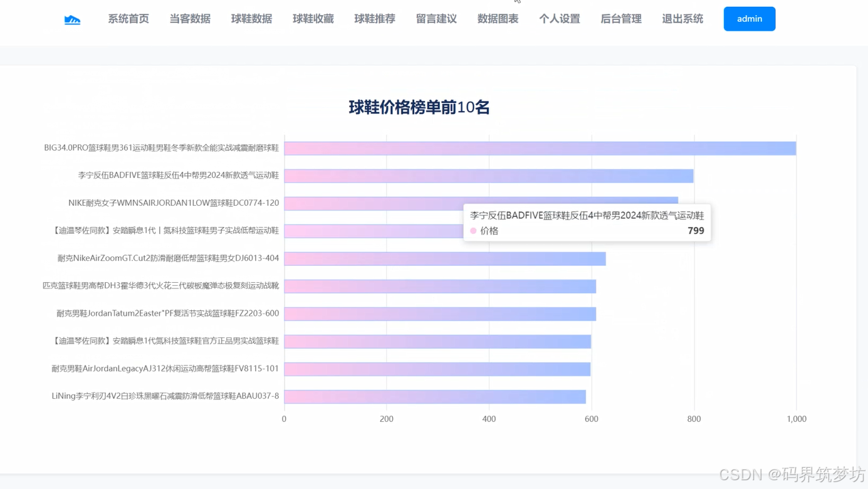Screen dimensions: 868x489
Task: Open 球鞋数据 in the navigation bar
Action: tap(251, 19)
